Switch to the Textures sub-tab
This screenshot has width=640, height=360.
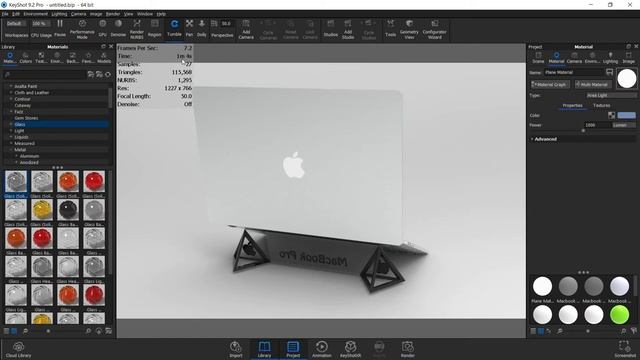pyautogui.click(x=601, y=105)
